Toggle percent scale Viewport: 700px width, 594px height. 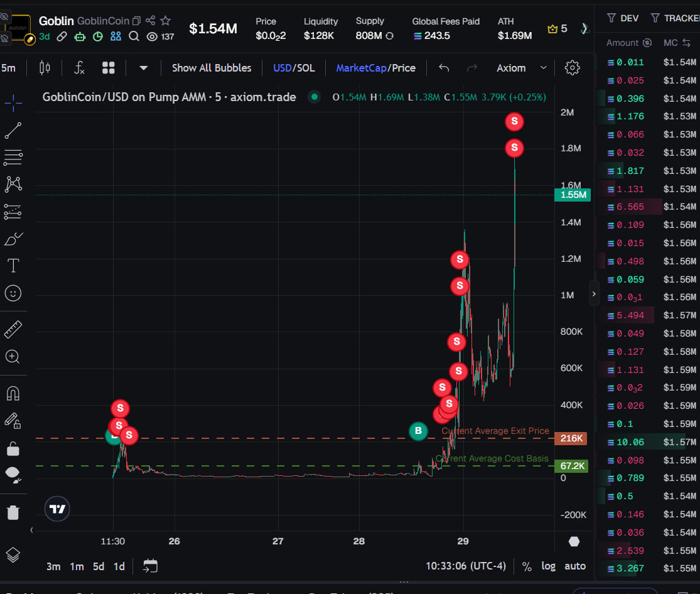(527, 566)
